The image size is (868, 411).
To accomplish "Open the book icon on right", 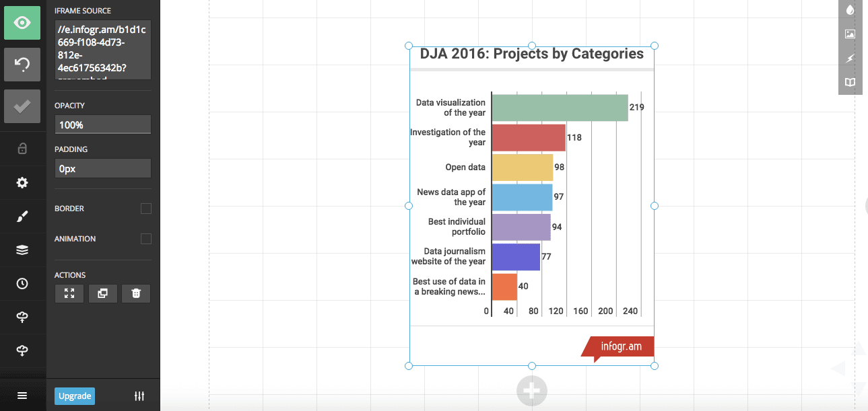I will pos(850,82).
